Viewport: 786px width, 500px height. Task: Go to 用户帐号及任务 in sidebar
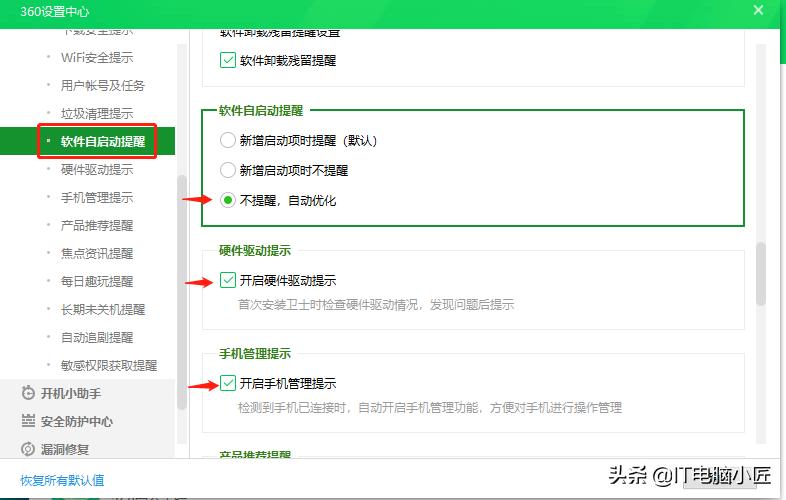(x=103, y=86)
